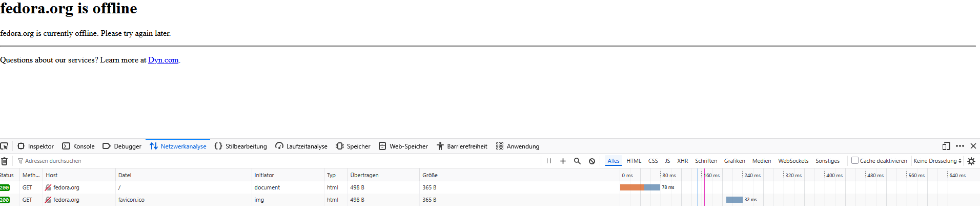Enable Cache deaktivieren checkbox
This screenshot has width=980, height=213.
pos(855,160)
